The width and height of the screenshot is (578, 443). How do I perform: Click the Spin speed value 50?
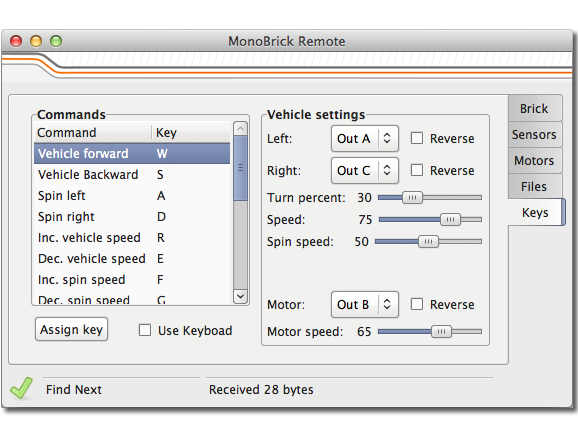(x=361, y=242)
